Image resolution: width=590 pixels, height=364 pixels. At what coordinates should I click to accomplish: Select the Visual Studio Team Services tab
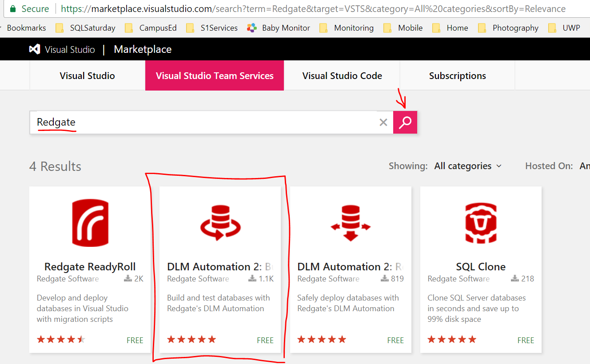(215, 75)
